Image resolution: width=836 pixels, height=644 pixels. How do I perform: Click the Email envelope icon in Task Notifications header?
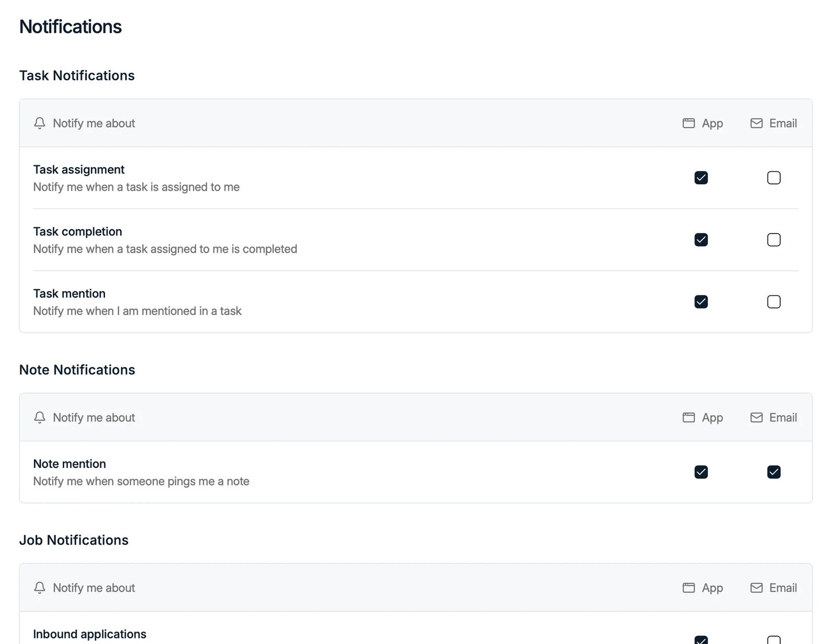756,123
